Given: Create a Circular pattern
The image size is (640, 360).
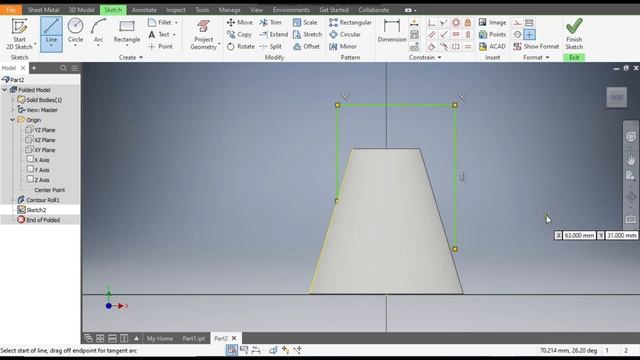Looking at the screenshot, I should 345,35.
